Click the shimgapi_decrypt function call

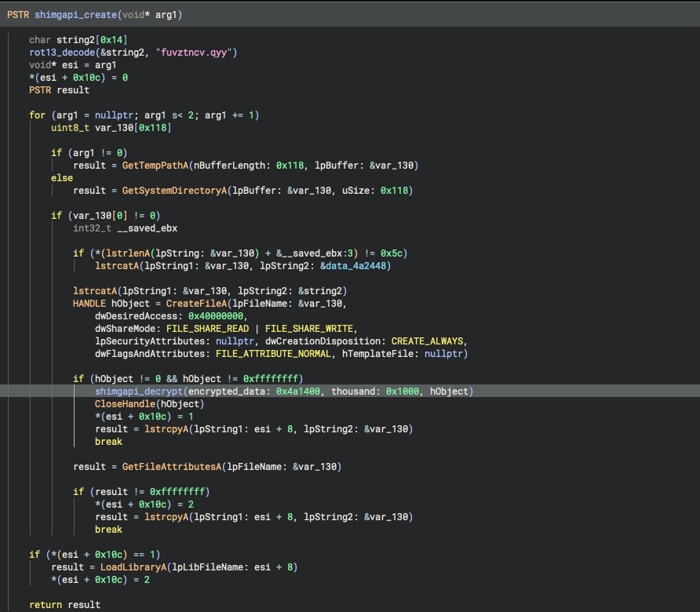[x=139, y=391]
